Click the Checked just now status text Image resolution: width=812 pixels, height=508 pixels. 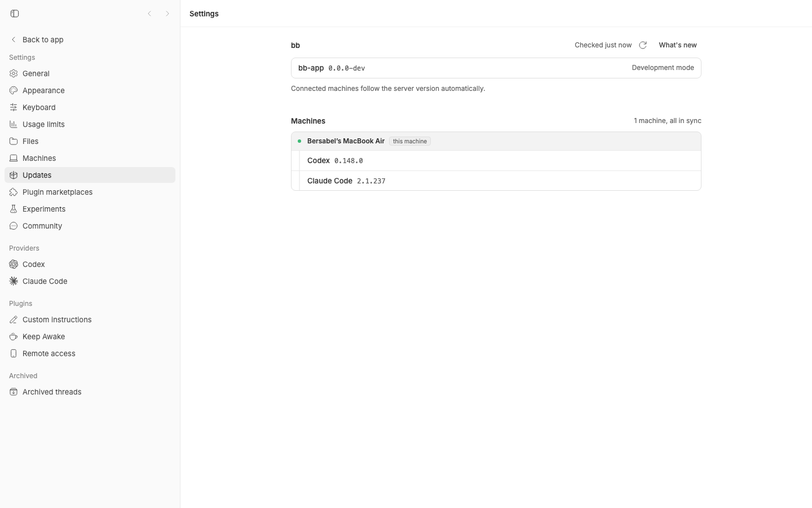(x=603, y=45)
